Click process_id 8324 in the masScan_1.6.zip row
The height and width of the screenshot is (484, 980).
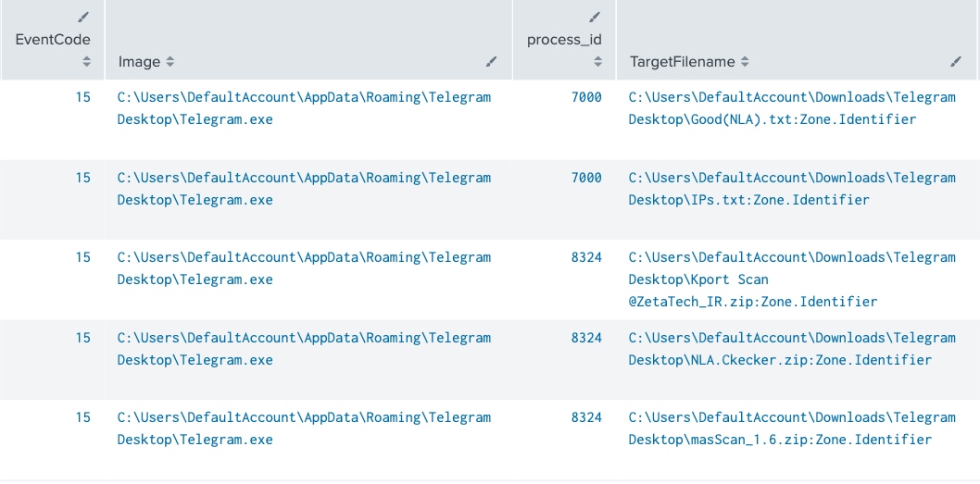[x=586, y=417]
